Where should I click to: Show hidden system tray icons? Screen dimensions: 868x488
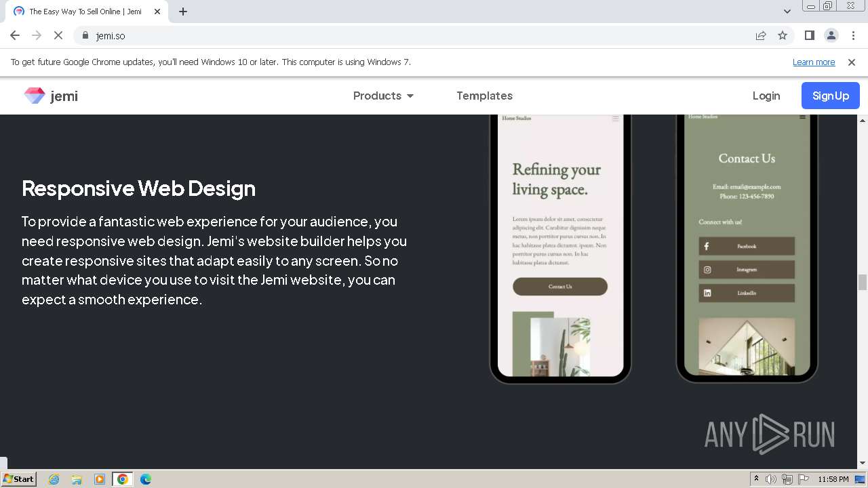coord(757,479)
